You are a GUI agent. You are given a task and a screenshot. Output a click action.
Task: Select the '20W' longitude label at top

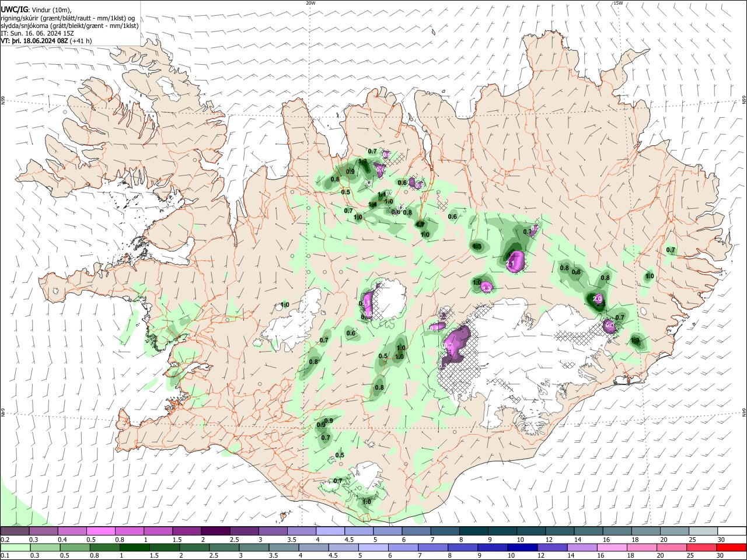[310, 3]
